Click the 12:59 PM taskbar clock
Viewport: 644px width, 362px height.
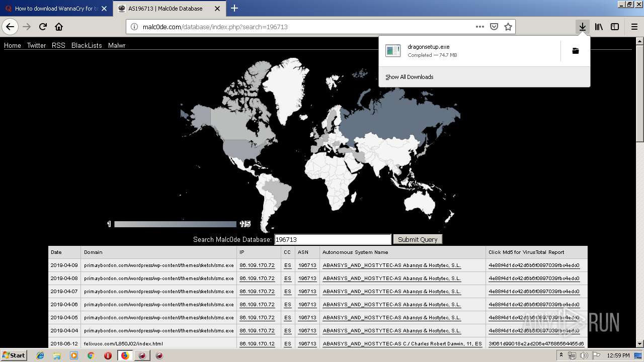618,355
